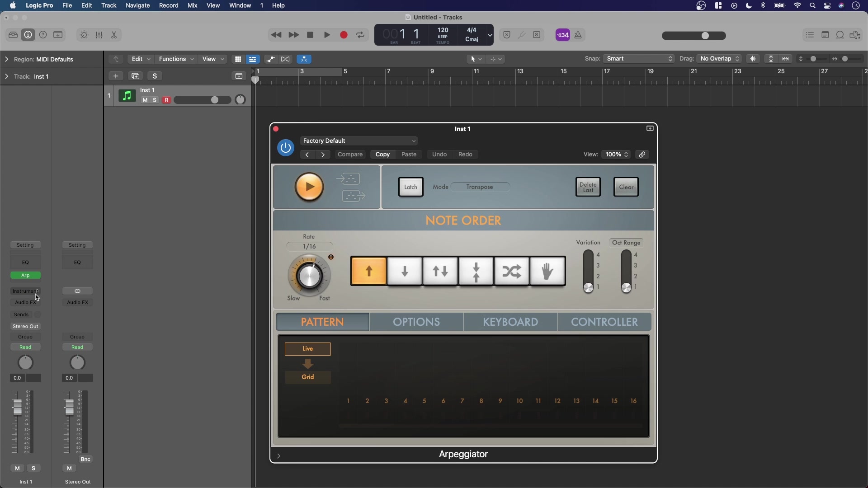The width and height of the screenshot is (868, 488).
Task: Mute the Inst 1 track
Action: click(145, 100)
